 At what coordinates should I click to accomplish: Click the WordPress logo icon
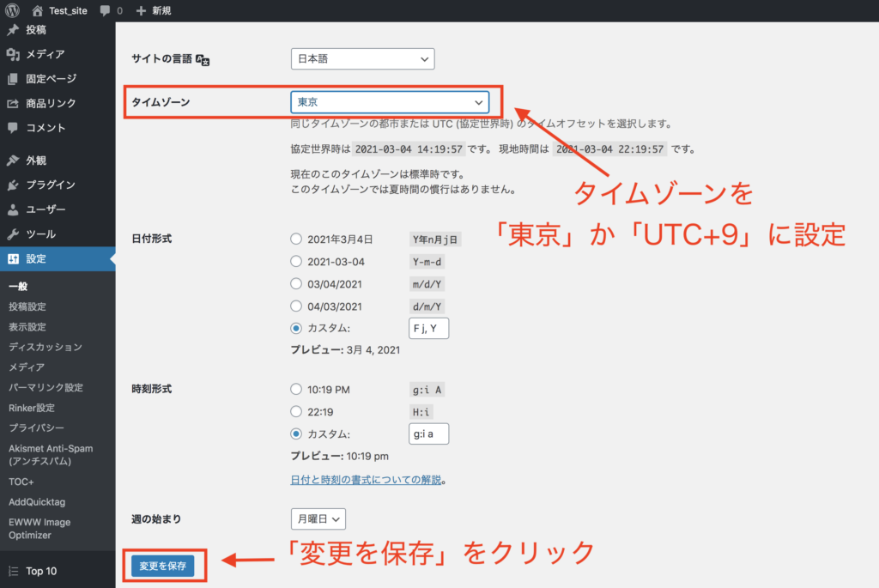pos(13,11)
